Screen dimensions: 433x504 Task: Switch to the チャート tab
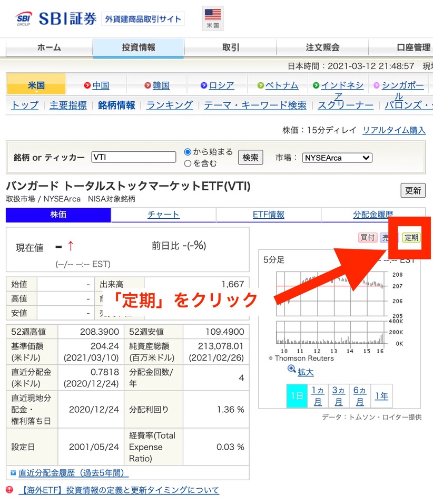tap(163, 215)
